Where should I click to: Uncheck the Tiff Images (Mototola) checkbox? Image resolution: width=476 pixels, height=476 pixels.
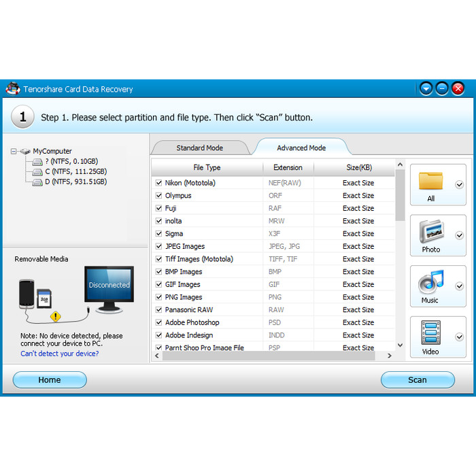coord(158,259)
